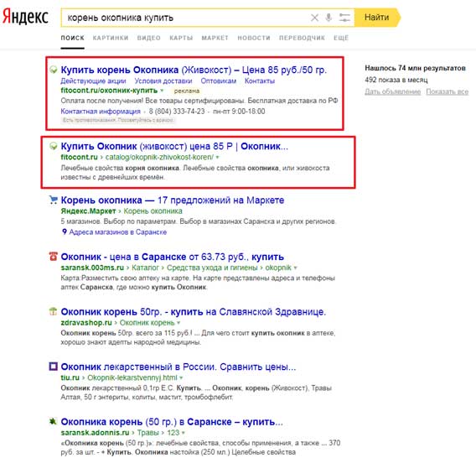
Task: Start voice search with the microphone icon
Action: point(329,18)
